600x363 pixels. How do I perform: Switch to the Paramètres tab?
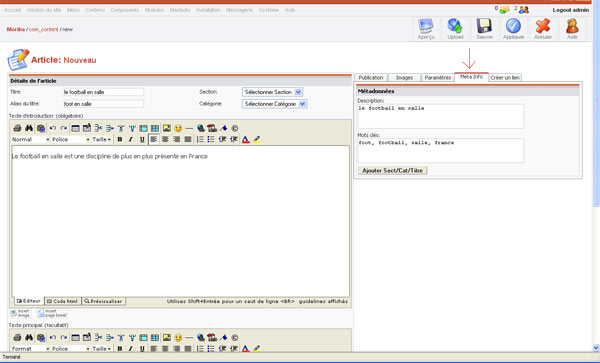(438, 78)
